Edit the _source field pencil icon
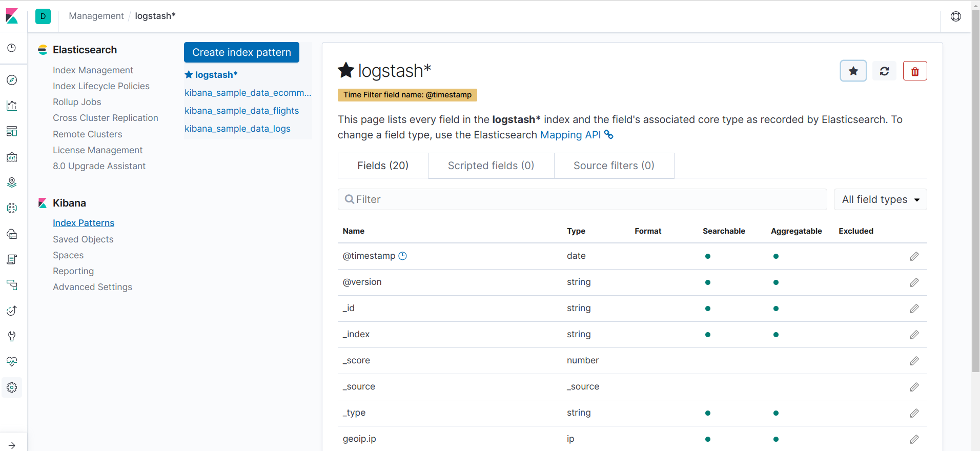This screenshot has height=451, width=980. pos(914,387)
